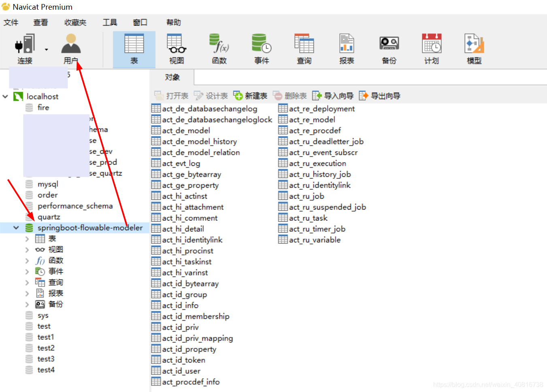Select the mysql database icon
Image resolution: width=547 pixels, height=392 pixels.
coord(29,184)
